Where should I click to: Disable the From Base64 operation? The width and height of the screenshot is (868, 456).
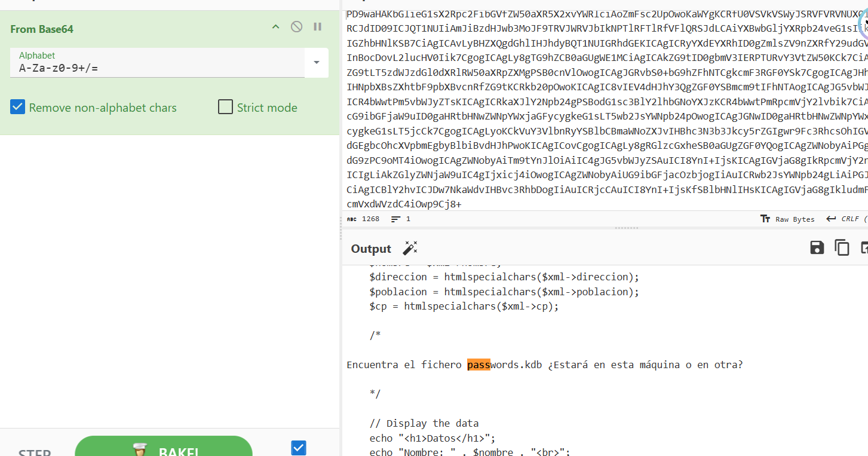point(296,27)
